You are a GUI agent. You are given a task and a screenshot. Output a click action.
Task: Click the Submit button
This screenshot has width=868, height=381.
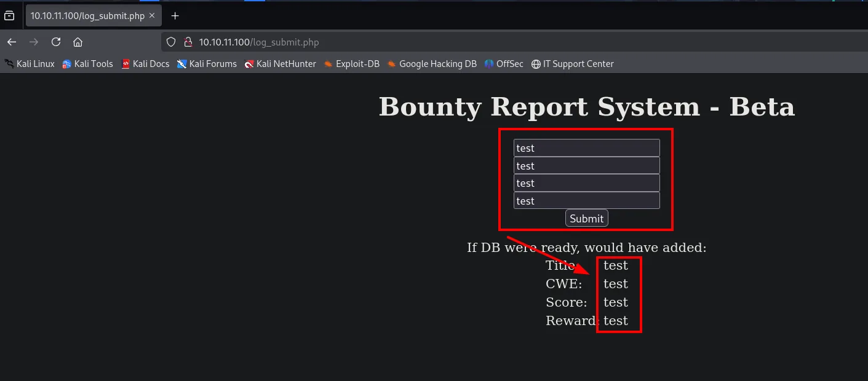[x=587, y=218]
